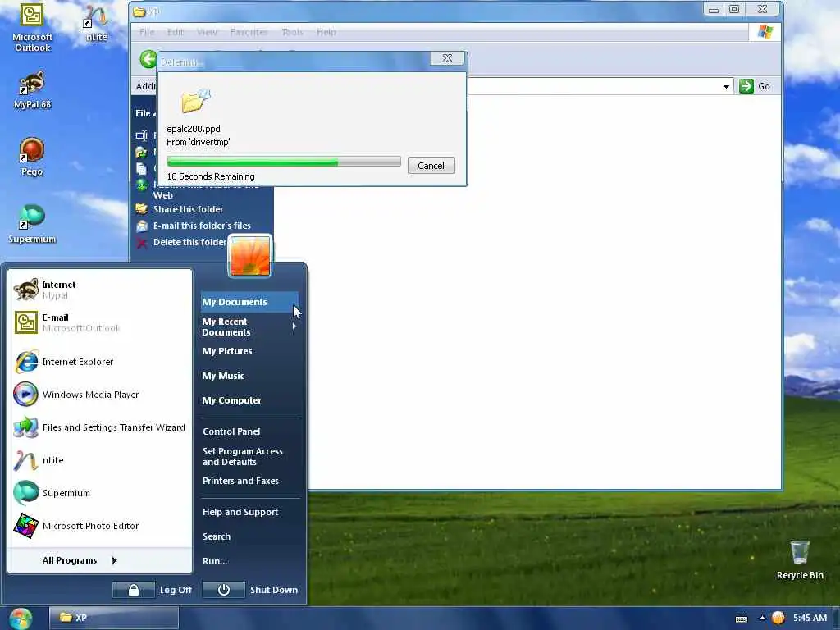Open E-mail Microsoft Outlook in Start menu
This screenshot has width=840, height=630.
point(99,322)
